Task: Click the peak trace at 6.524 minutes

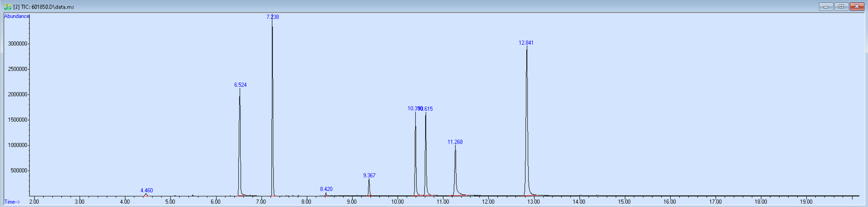Action: [240, 142]
